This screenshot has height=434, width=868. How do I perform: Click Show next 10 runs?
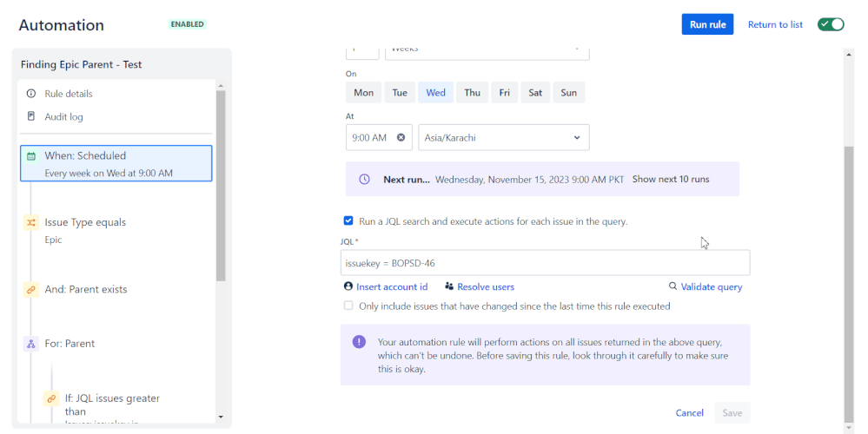point(671,179)
